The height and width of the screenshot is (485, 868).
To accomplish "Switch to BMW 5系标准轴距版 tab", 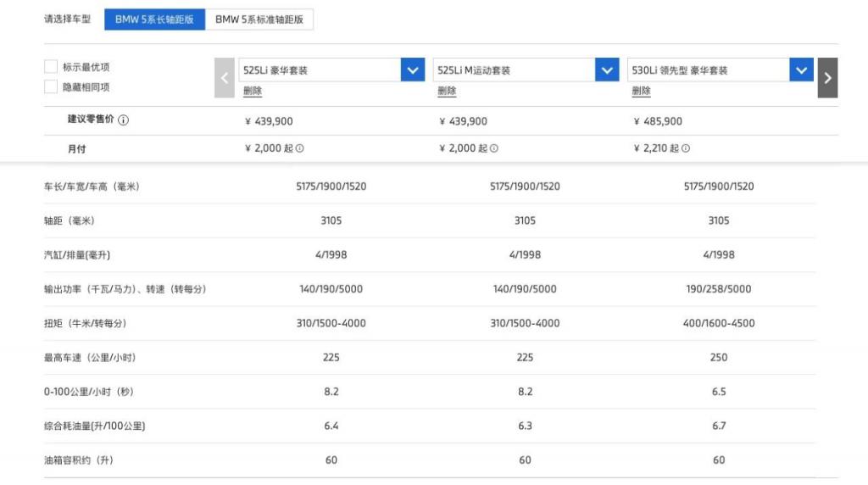I will (x=259, y=20).
